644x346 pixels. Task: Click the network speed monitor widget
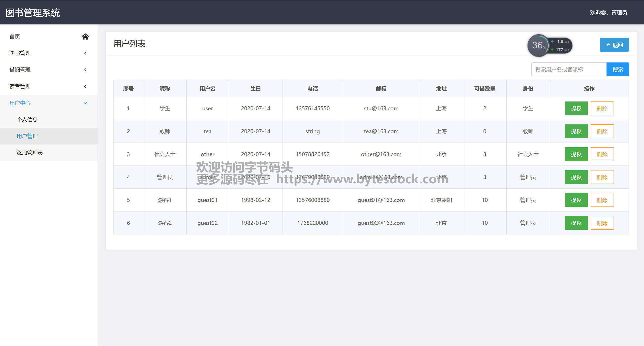tap(549, 46)
